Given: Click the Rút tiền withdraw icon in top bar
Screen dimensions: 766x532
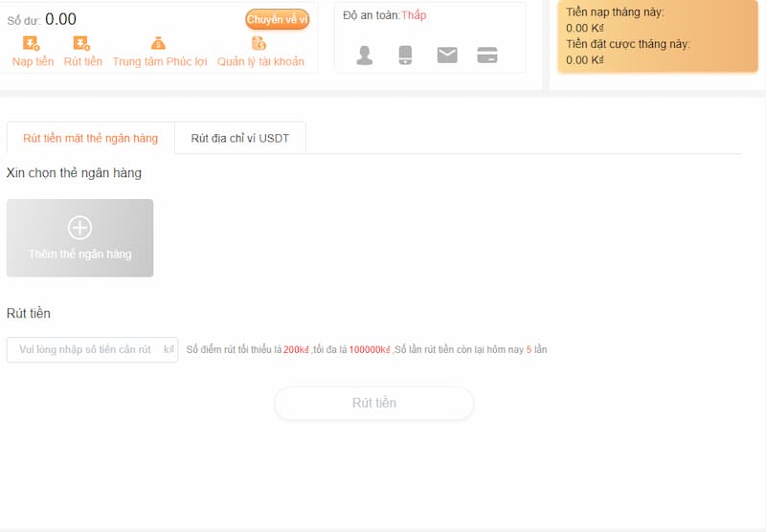Looking at the screenshot, I should pyautogui.click(x=81, y=43).
